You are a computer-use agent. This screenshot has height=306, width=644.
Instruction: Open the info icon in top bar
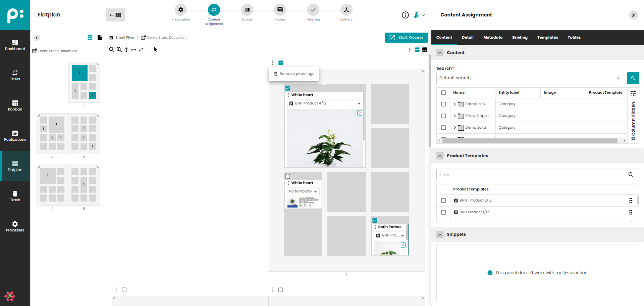[x=405, y=15]
